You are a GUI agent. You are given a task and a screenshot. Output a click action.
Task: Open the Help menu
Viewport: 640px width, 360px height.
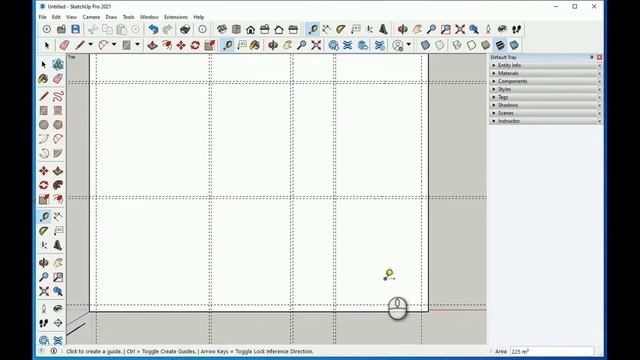(198, 17)
